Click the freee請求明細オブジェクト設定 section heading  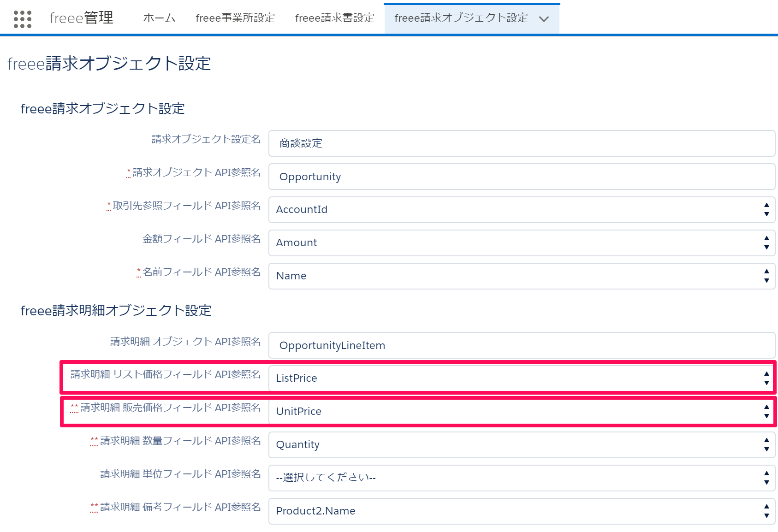click(x=116, y=311)
